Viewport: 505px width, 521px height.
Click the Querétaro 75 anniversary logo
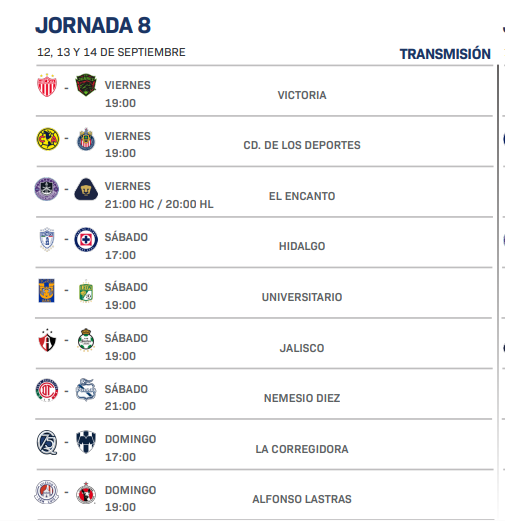pos(47,442)
